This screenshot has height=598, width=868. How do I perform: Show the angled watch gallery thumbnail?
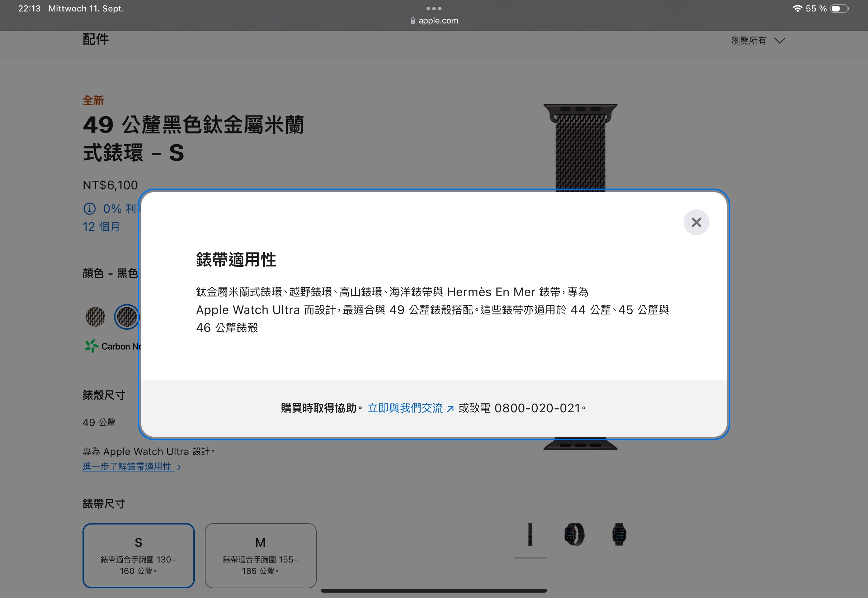pyautogui.click(x=574, y=534)
